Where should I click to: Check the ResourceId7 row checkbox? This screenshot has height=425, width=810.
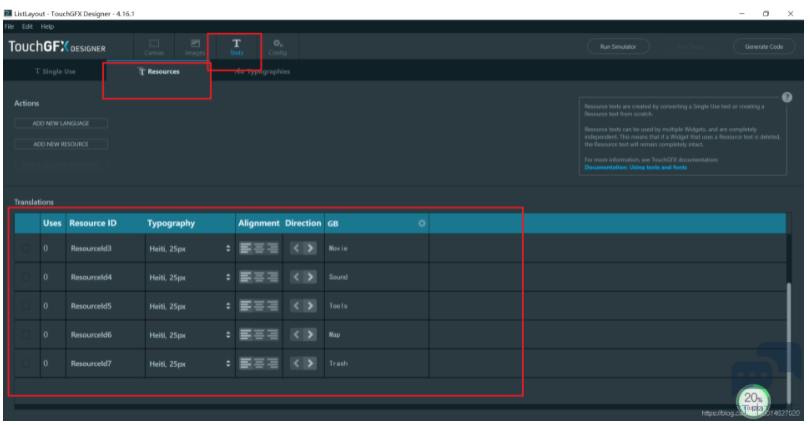[26, 364]
